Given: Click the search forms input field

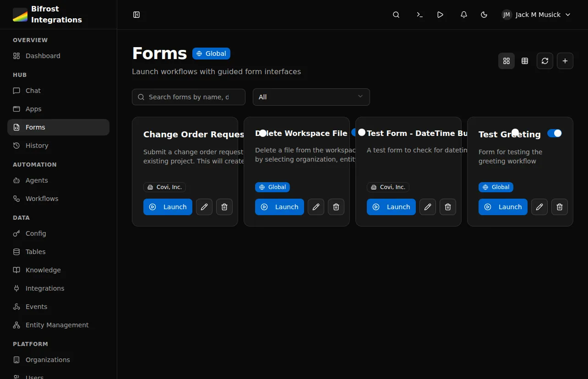Looking at the screenshot, I should 188,97.
